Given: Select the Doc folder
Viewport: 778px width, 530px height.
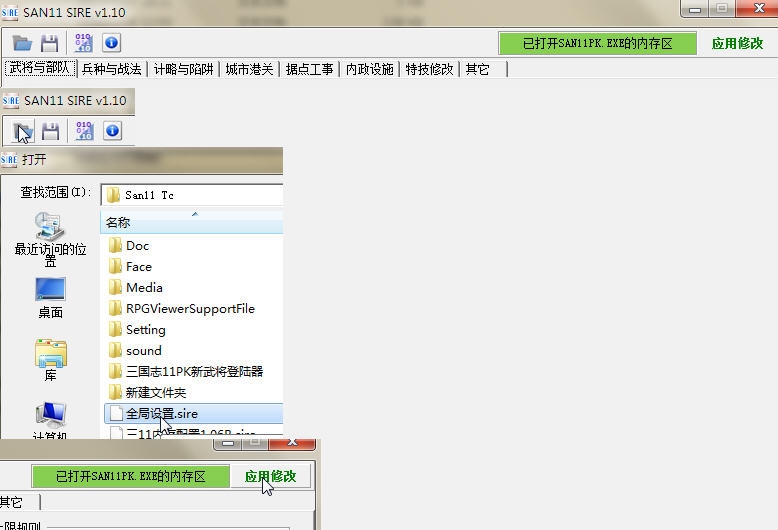Looking at the screenshot, I should pos(129,246).
